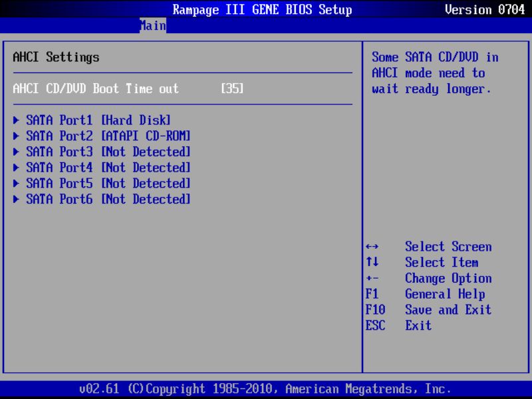Viewport: 532px width, 399px height.
Task: Expand the triangle arrow beside SATA Port1
Action: [x=16, y=120]
